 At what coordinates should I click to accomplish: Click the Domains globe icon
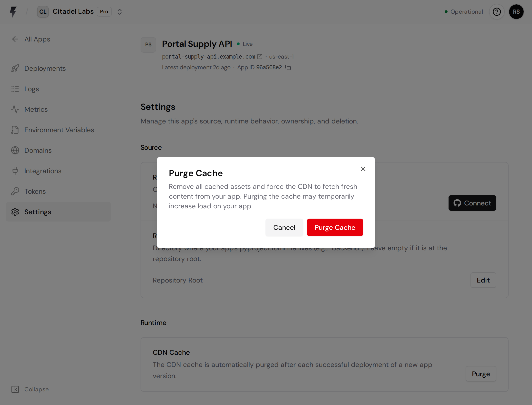click(x=15, y=150)
